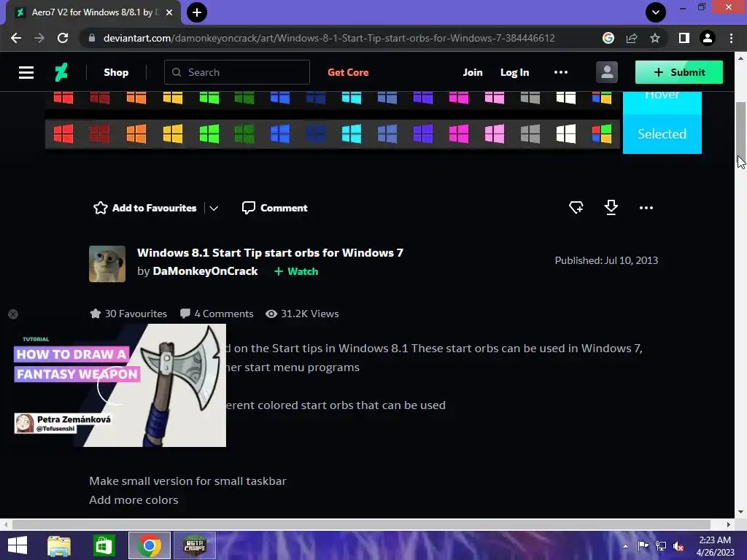The width and height of the screenshot is (747, 560).
Task: Click the address bar URL
Action: click(x=329, y=38)
